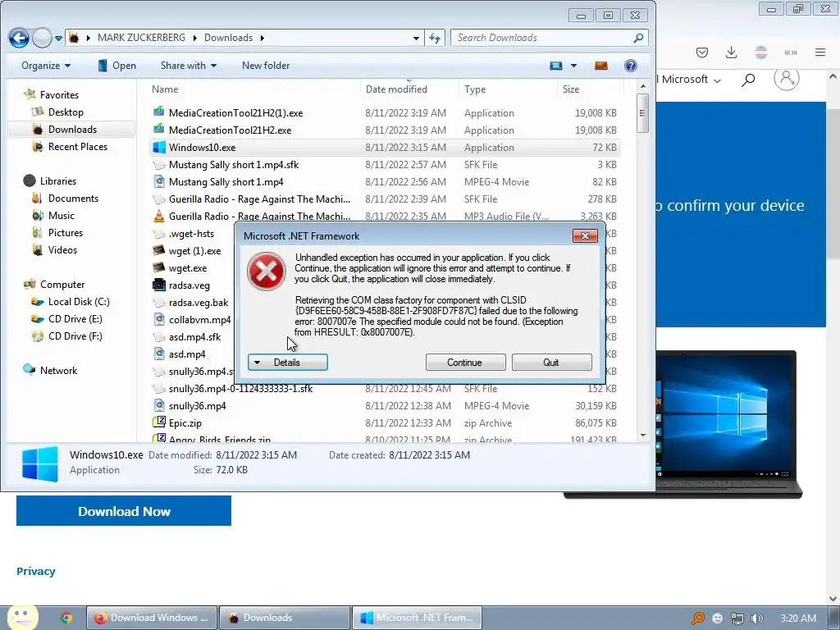Open the view options dropdown arrow
The height and width of the screenshot is (630, 840).
coord(573,66)
